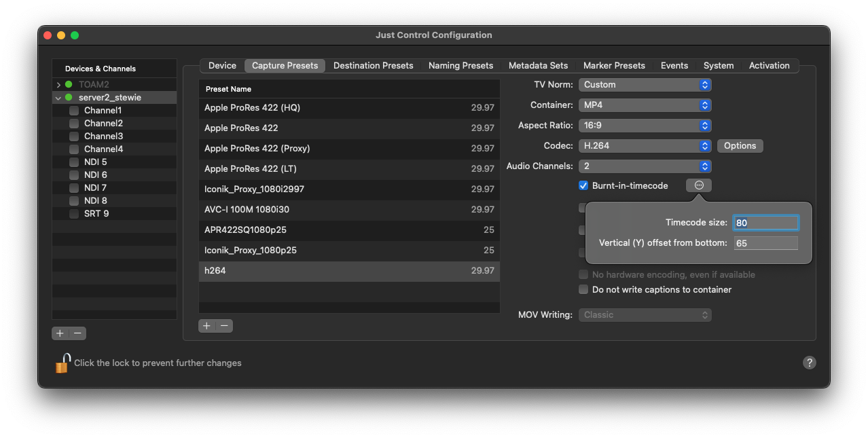This screenshot has height=438, width=868.
Task: Select the AVC-I 100M 1080i30 preset
Action: coord(349,210)
